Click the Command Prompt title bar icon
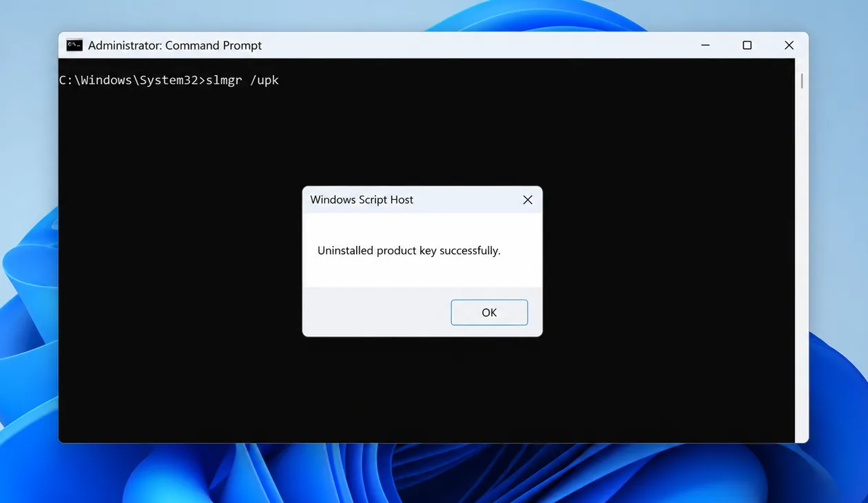Screen dimensions: 868x503 74,45
